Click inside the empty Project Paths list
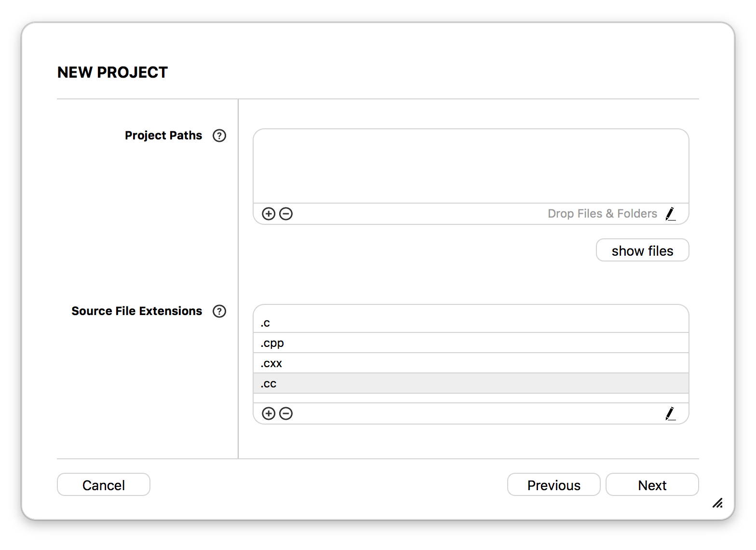Image resolution: width=756 pixels, height=550 pixels. coord(471,166)
